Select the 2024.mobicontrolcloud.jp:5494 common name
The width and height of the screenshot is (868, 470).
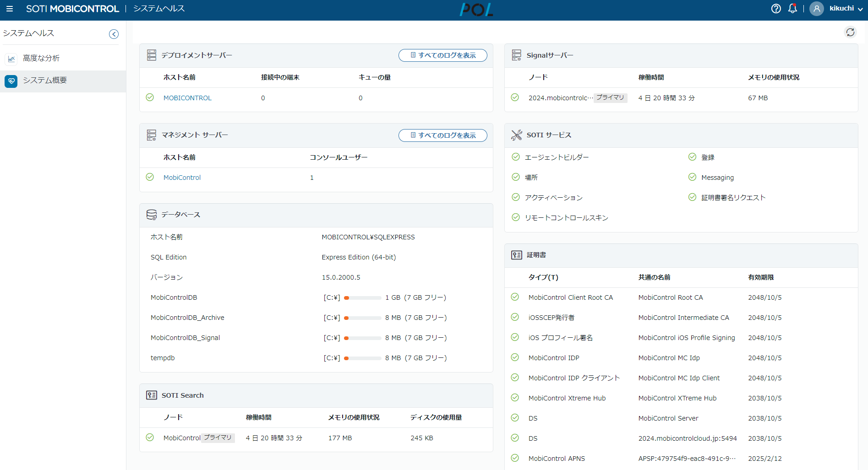point(688,438)
